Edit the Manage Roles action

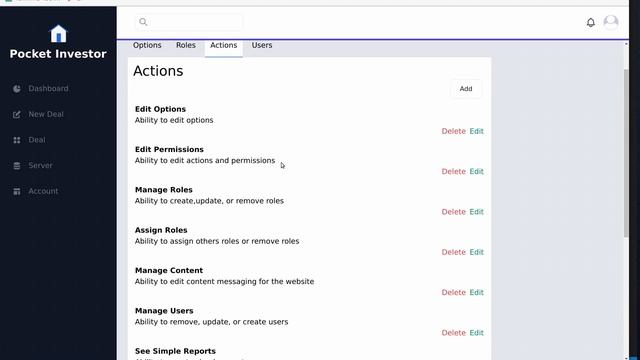[476, 212]
